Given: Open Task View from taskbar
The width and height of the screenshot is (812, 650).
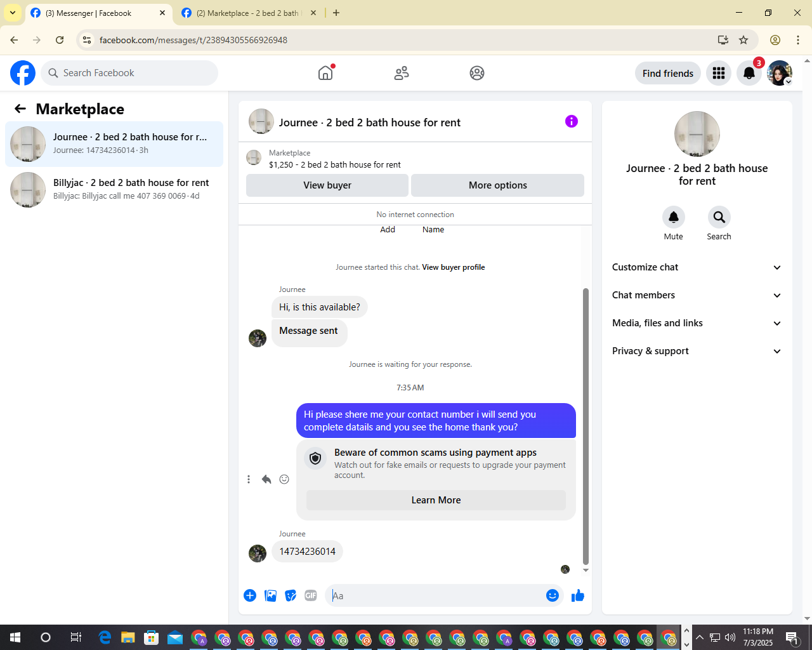Looking at the screenshot, I should point(75,637).
